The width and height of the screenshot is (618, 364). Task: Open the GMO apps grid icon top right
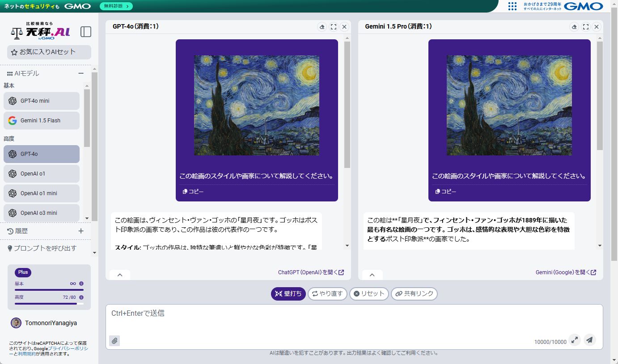tap(512, 6)
